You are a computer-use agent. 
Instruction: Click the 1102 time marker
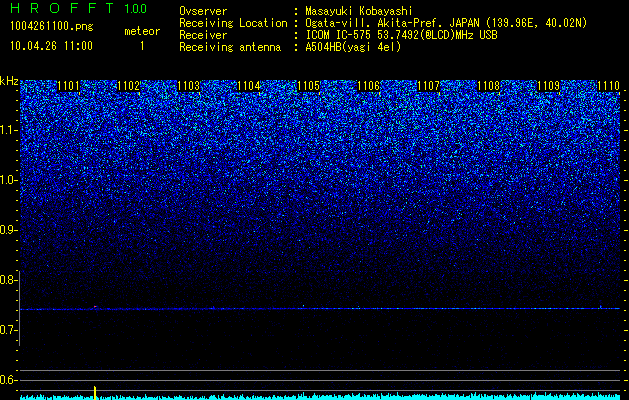coord(128,86)
